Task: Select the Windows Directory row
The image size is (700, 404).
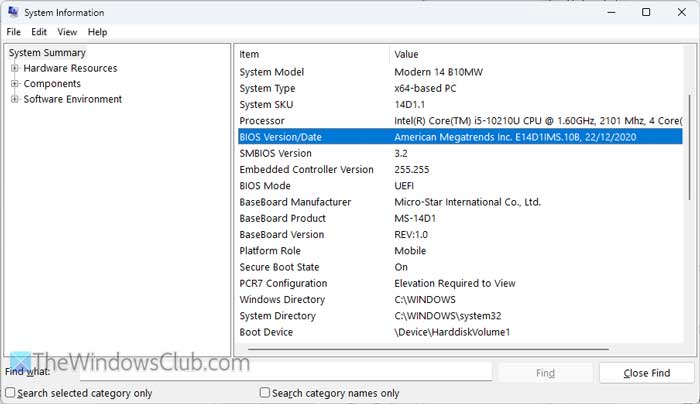Action: (460, 300)
